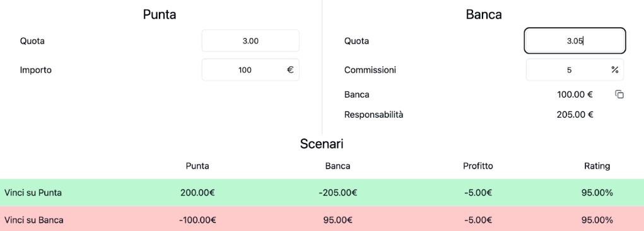Click the Responsabilità value 205.00 €
Viewport: 644px width, 231px height.
575,115
